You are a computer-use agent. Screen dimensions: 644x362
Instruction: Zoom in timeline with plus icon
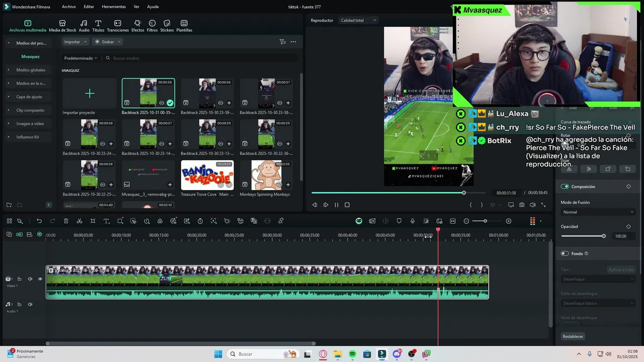tap(509, 221)
